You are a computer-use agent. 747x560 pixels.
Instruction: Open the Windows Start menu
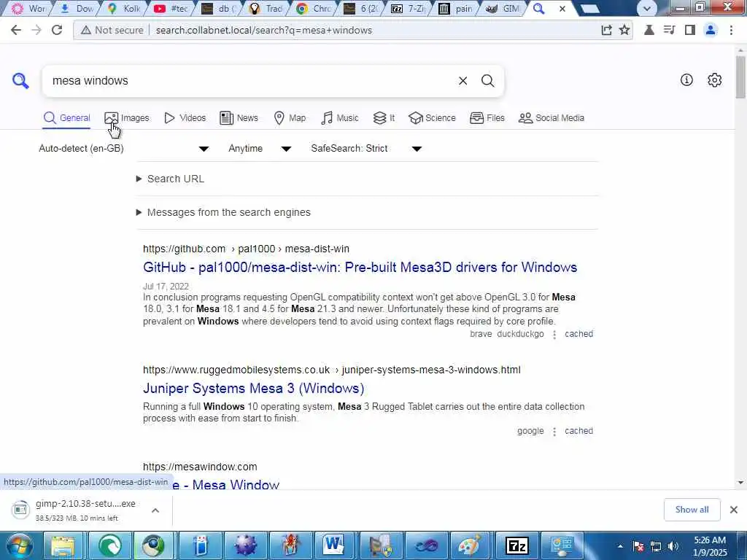click(20, 545)
